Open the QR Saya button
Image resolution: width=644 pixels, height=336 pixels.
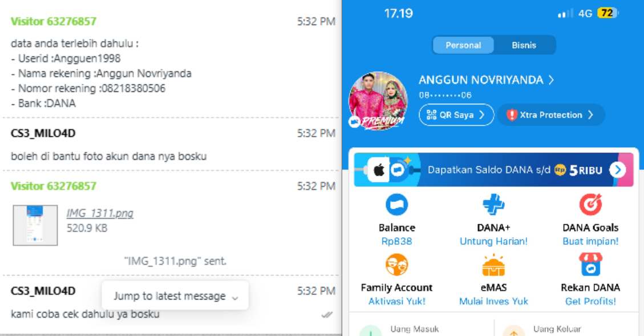[x=456, y=115]
